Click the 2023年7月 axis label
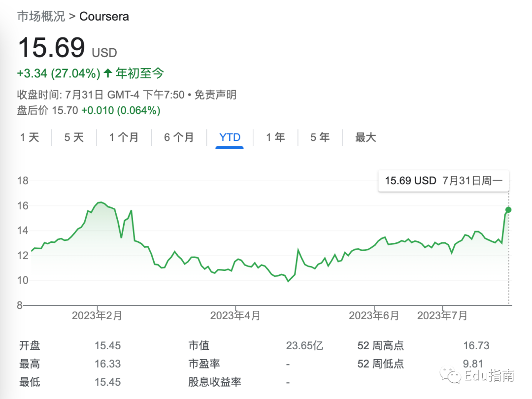The height and width of the screenshot is (399, 532). (x=442, y=316)
